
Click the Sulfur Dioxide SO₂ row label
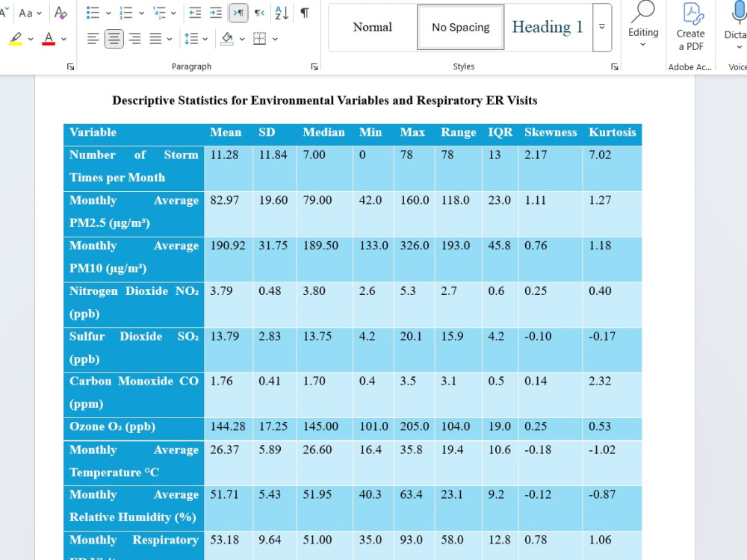click(134, 348)
